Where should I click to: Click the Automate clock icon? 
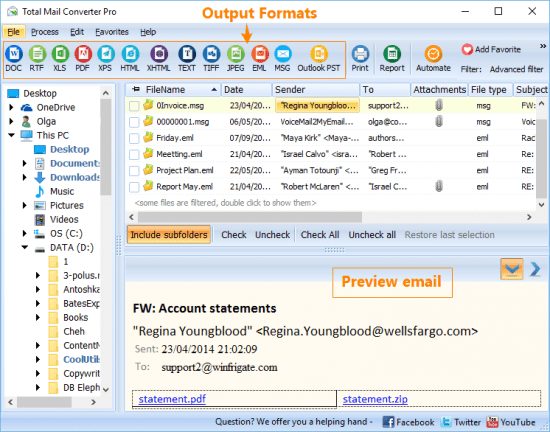coord(433,54)
